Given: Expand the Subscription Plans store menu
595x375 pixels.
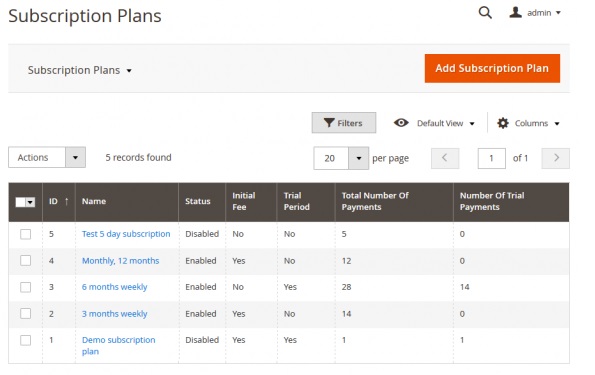Looking at the screenshot, I should (80, 70).
